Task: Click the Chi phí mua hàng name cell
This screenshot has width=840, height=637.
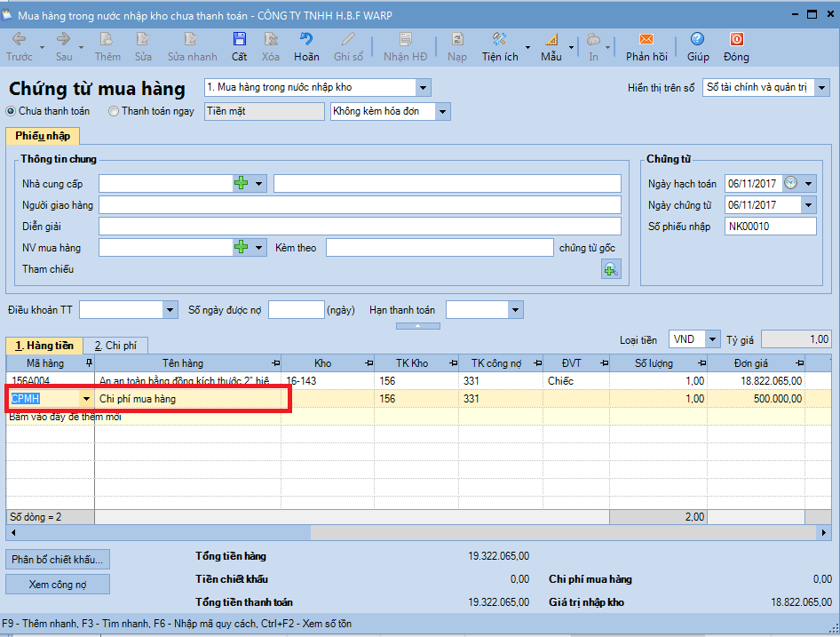Action: tap(188, 398)
